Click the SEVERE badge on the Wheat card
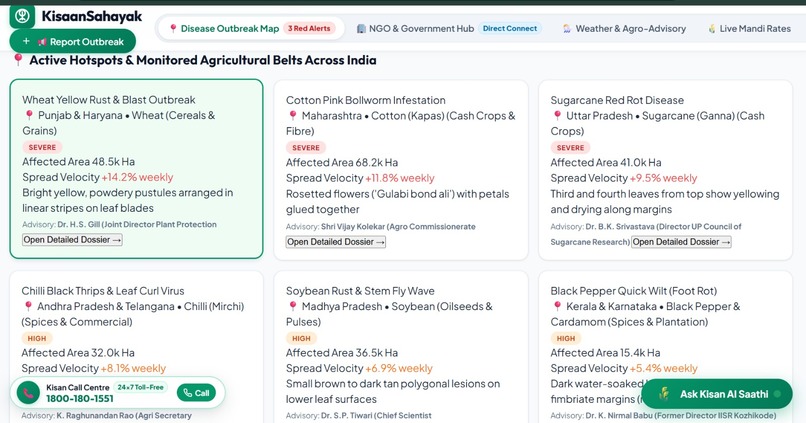 42,147
